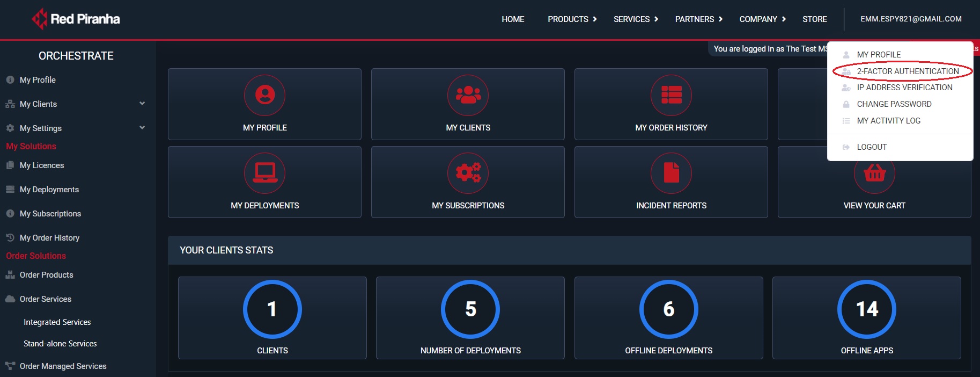Go to Home in top navigation
This screenshot has width=980, height=377.
pyautogui.click(x=513, y=19)
